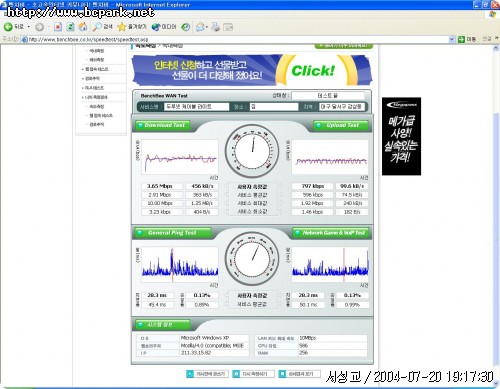Expand the address bar dropdown arrow

[x=452, y=39]
